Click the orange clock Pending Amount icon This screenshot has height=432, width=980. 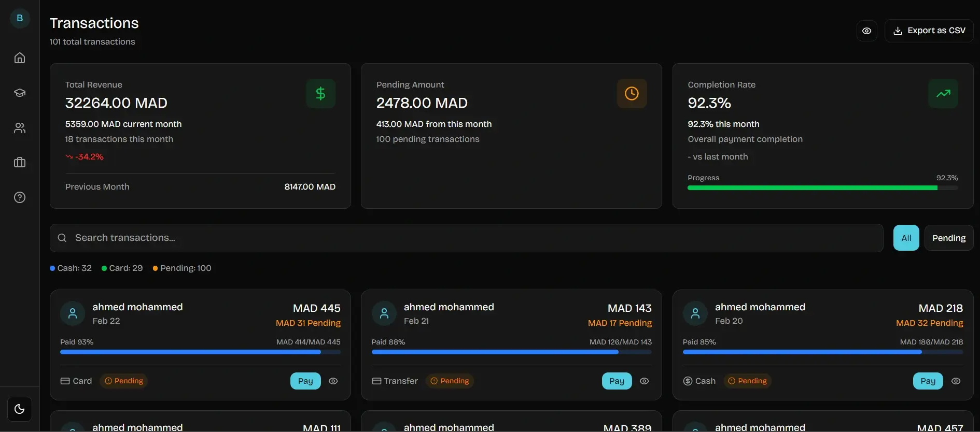click(632, 94)
